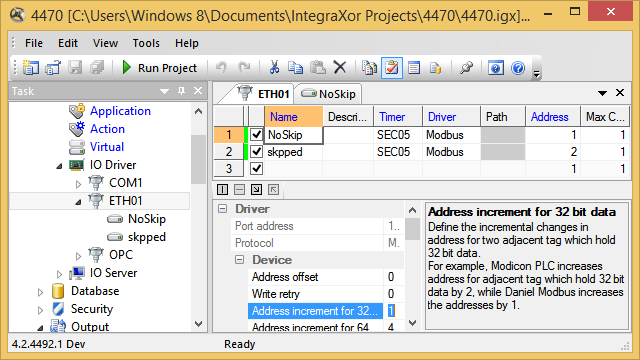Click the Redo arrow icon
The image size is (640, 360).
(244, 67)
